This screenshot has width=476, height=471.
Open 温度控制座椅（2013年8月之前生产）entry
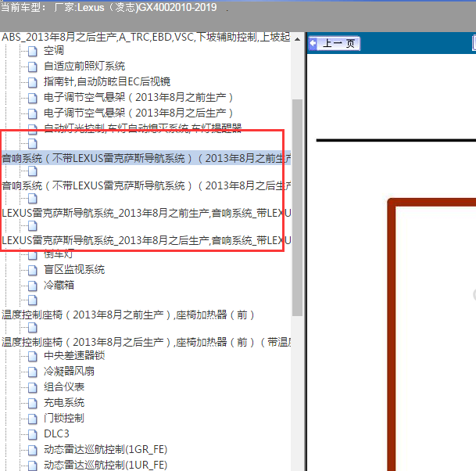[x=128, y=315]
